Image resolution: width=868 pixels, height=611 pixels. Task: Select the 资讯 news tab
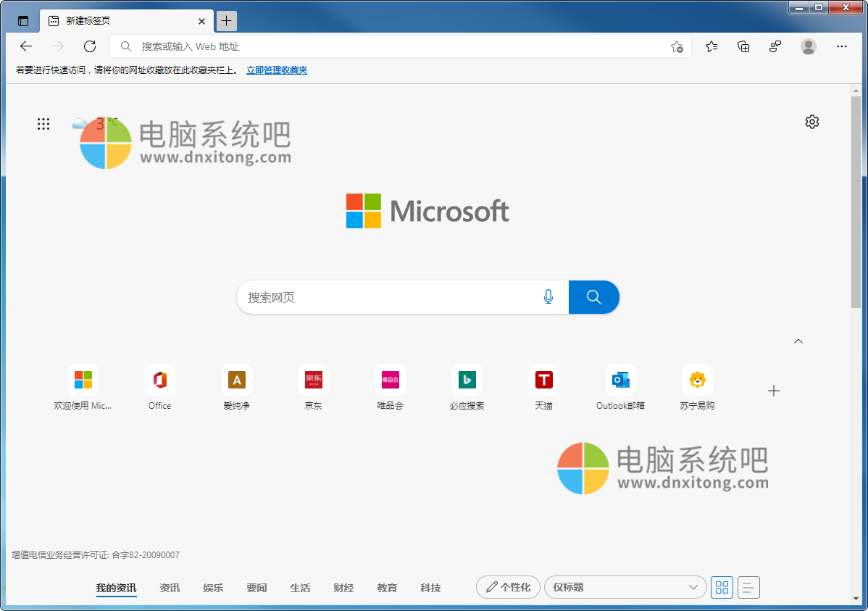170,588
